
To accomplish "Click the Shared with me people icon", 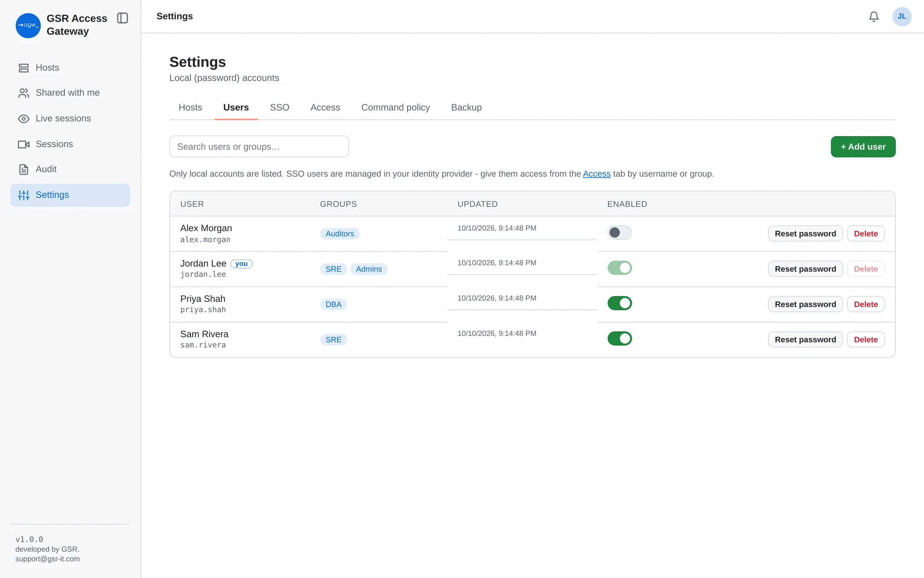I will click(23, 93).
